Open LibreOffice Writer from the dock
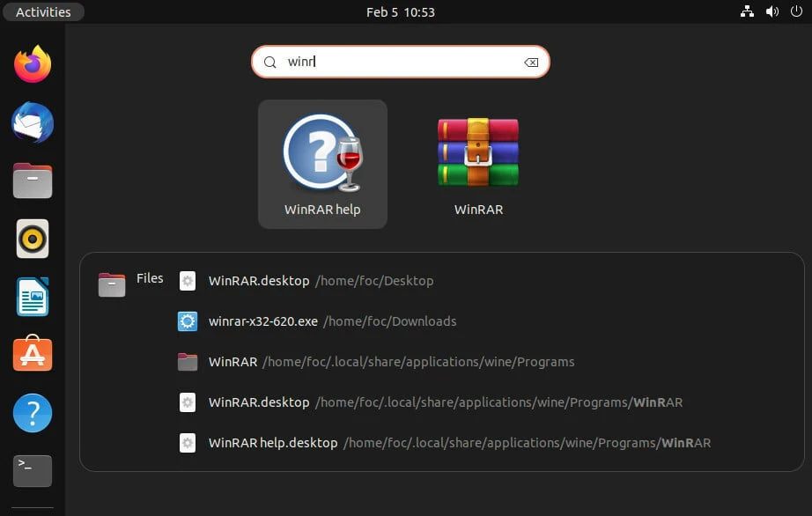The width and height of the screenshot is (812, 516). (33, 297)
